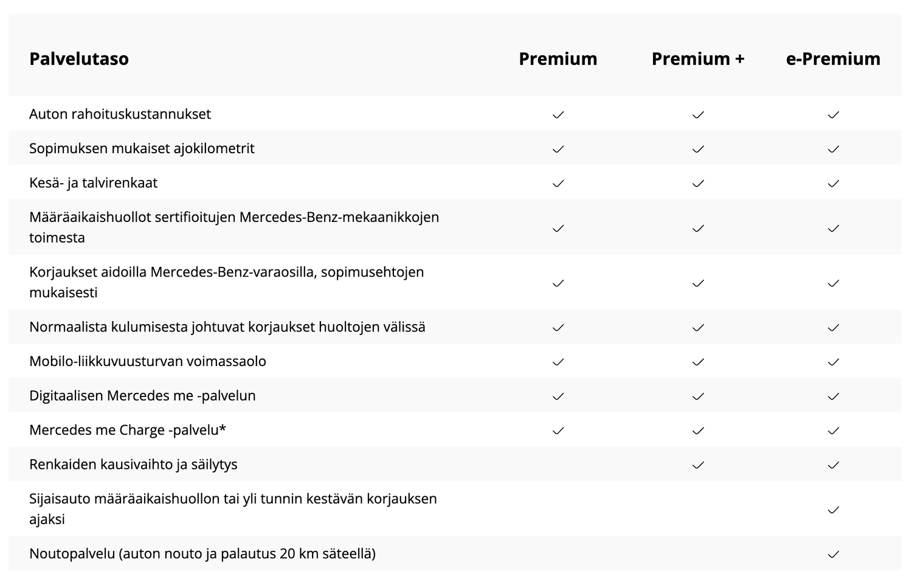Image resolution: width=912 pixels, height=588 pixels.
Task: Click e-Premium checkmark for Mobilo-liikkuvuusturvan voimassaolo
Action: (x=833, y=362)
